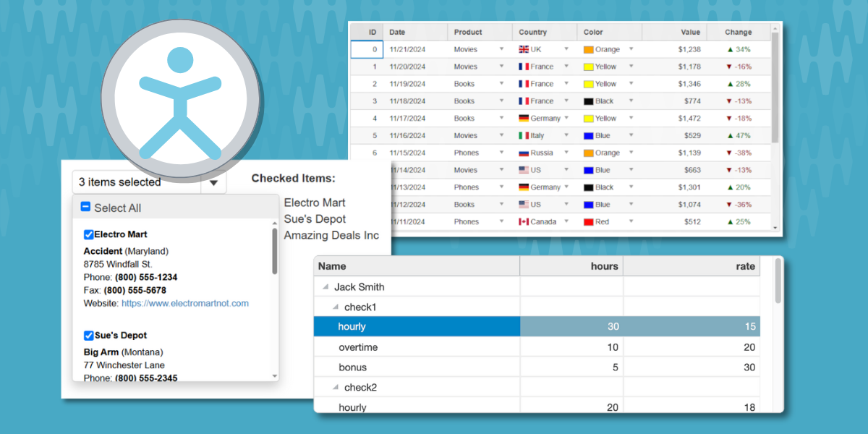Click the store list's vertical scrollbar thumb
This screenshot has height=434, width=868.
[274, 251]
